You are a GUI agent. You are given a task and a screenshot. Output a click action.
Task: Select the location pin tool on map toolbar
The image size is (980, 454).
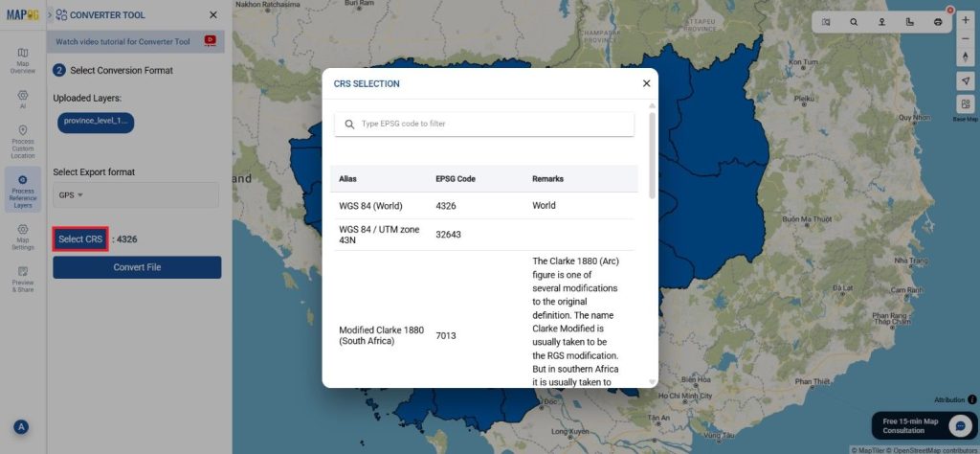click(881, 22)
